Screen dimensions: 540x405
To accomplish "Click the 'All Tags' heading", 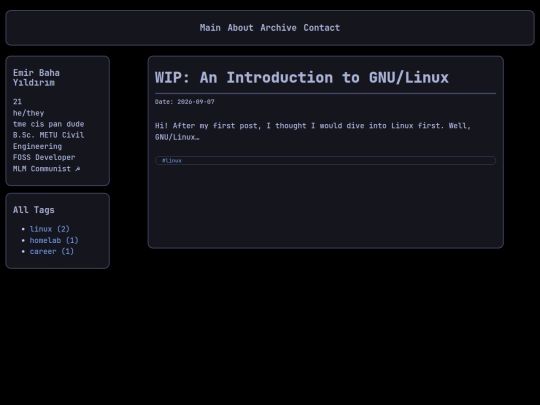I will [34, 210].
